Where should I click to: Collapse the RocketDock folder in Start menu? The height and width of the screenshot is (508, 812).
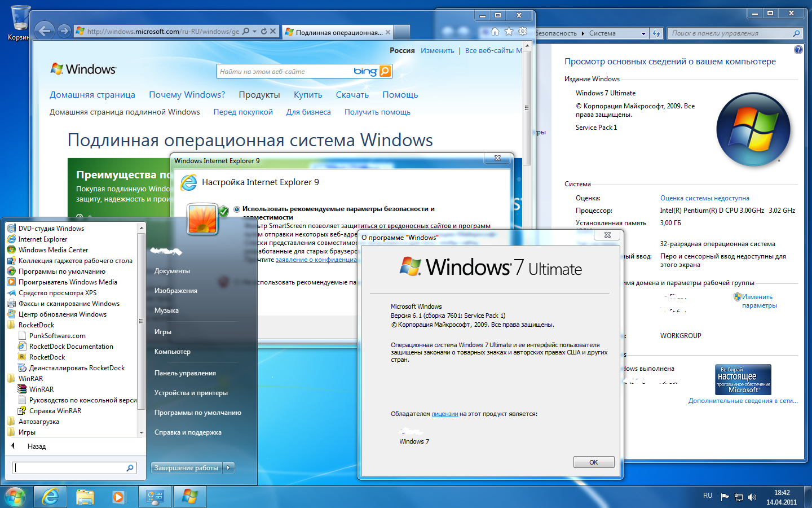pyautogui.click(x=36, y=325)
